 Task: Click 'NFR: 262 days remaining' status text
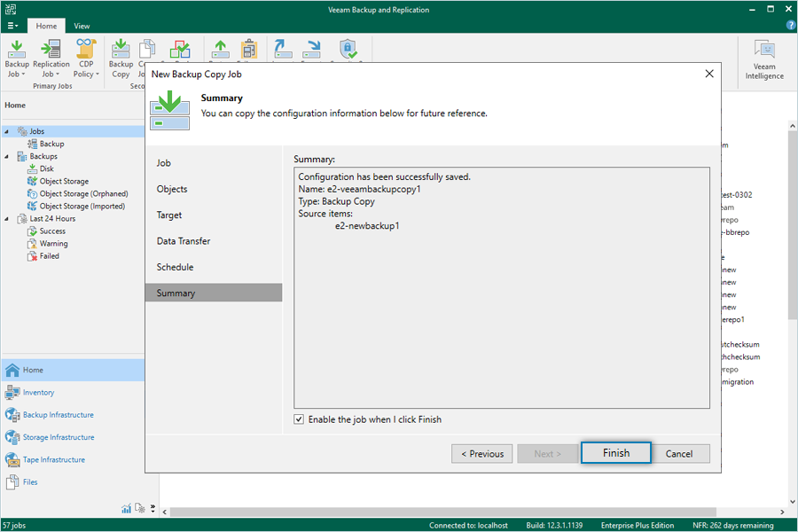[733, 526]
